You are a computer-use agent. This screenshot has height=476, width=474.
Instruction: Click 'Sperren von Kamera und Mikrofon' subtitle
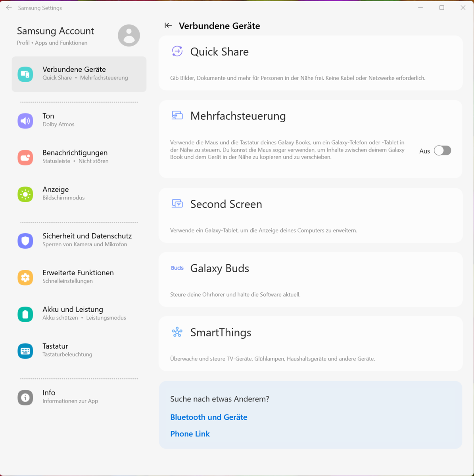click(x=85, y=244)
